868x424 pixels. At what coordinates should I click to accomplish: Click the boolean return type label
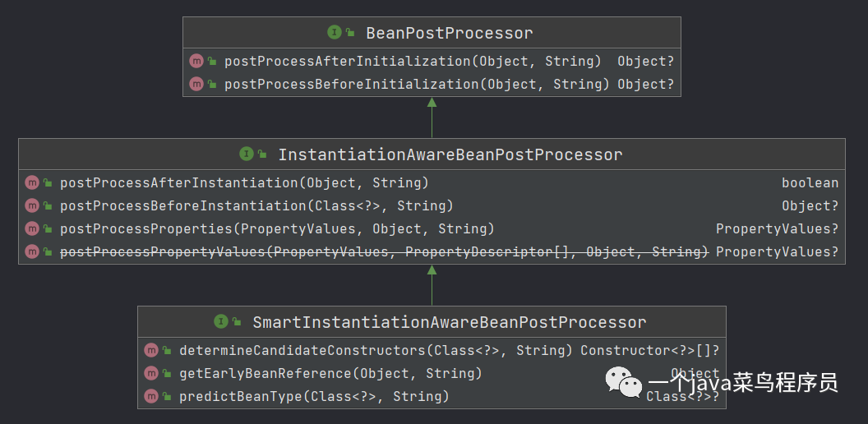pos(810,182)
